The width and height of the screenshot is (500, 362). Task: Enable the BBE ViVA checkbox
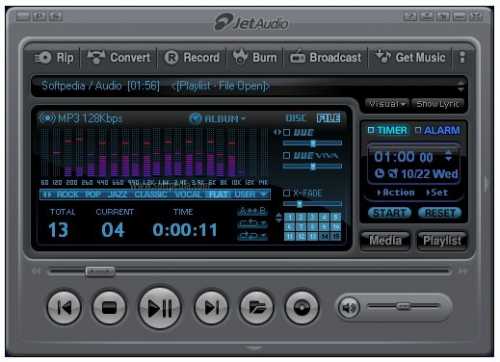point(286,156)
